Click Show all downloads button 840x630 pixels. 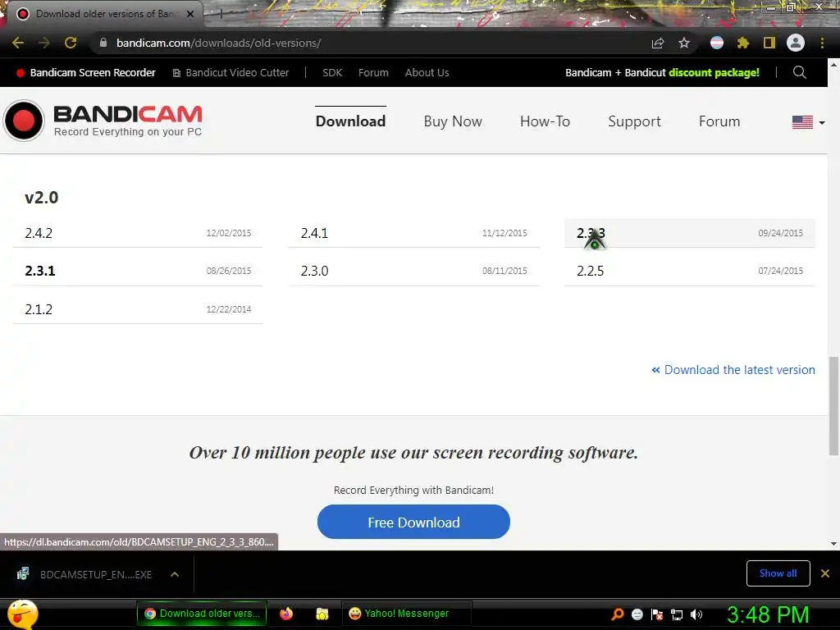778,573
